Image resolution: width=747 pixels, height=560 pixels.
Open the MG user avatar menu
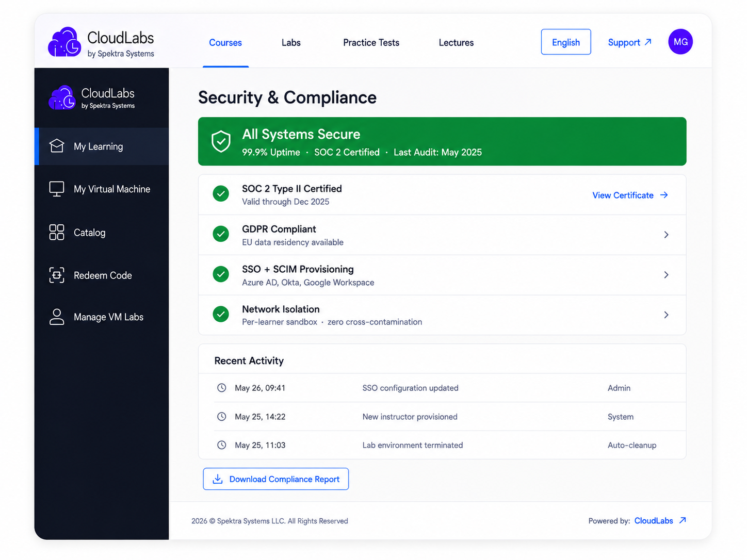[x=680, y=42]
